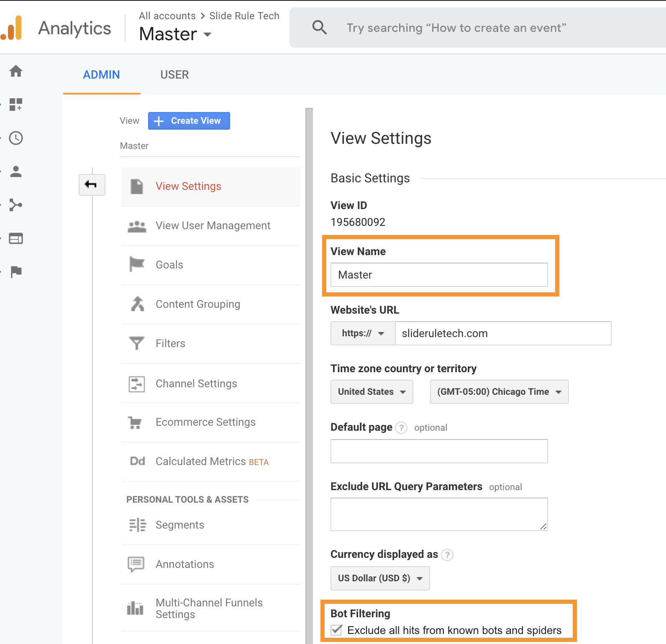Open the United States country dropdown
The width and height of the screenshot is (666, 644).
(371, 392)
